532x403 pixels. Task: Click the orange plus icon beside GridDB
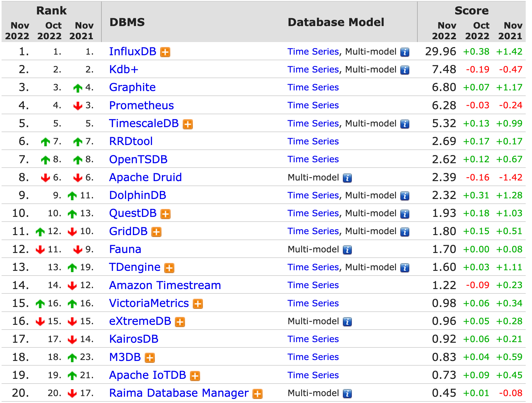click(156, 232)
